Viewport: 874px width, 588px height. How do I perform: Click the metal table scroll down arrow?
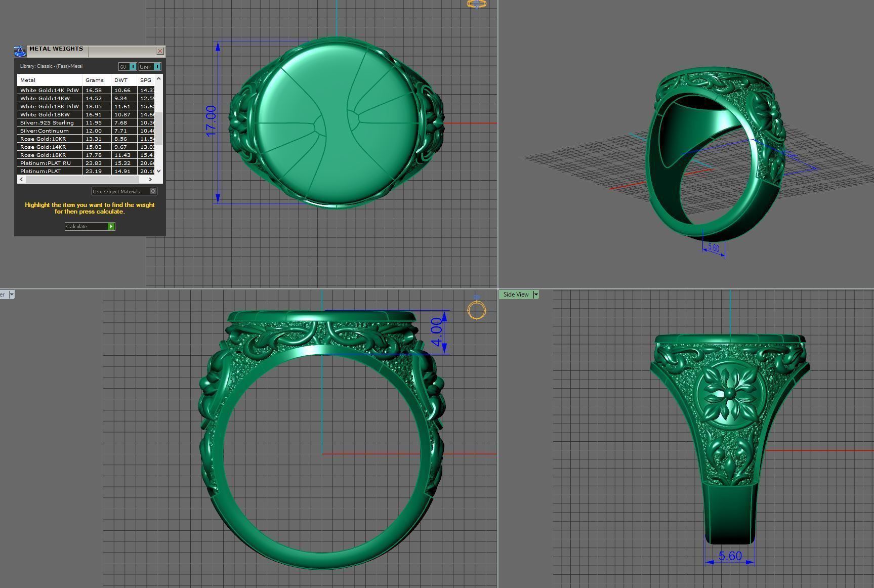pos(159,171)
